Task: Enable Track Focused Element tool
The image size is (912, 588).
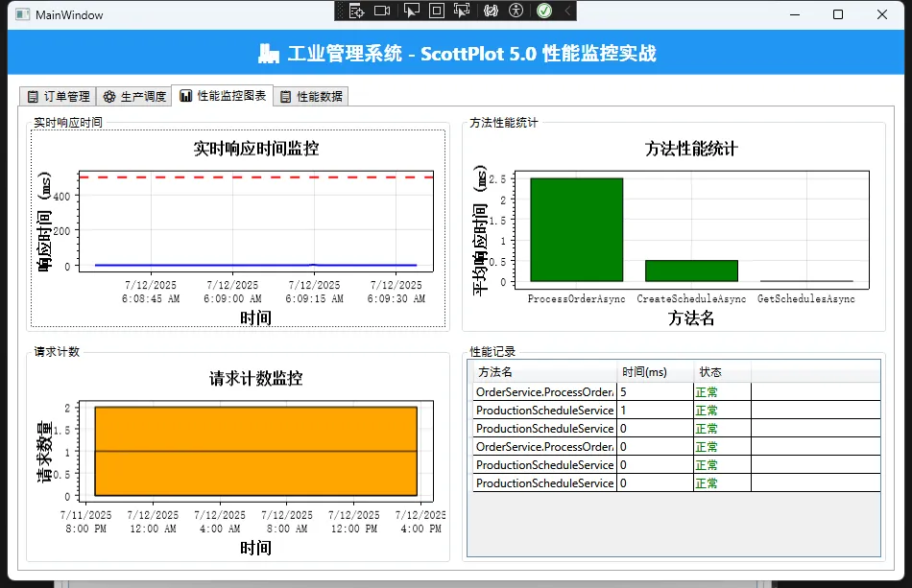Action: click(462, 12)
